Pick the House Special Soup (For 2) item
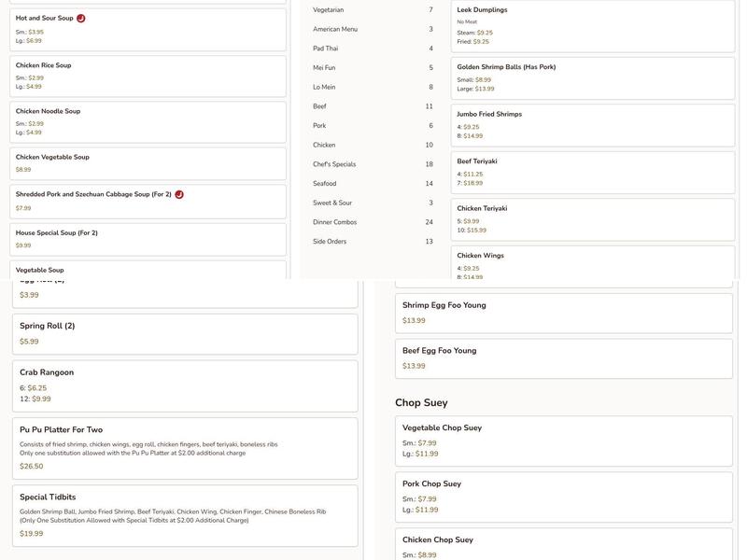The height and width of the screenshot is (560, 747). click(x=148, y=238)
